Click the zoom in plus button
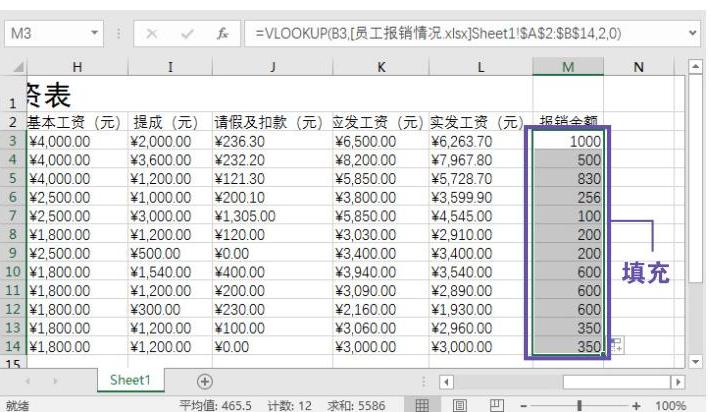Image resolution: width=711 pixels, height=412 pixels. 637,406
